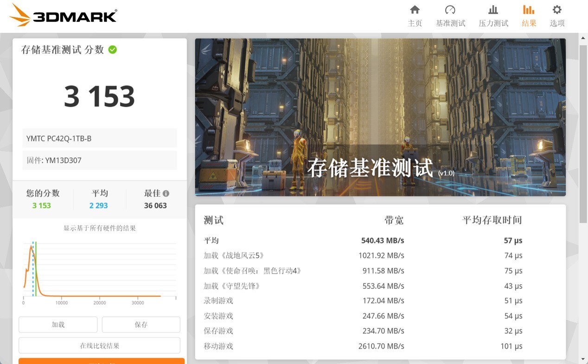Click the 平均存取时间 column header
Screen dimensions: 588x364
[492, 220]
